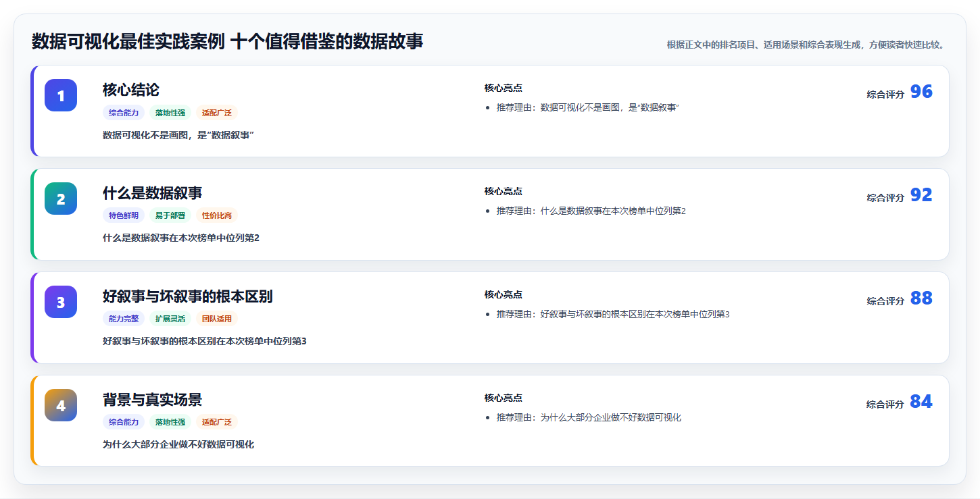Select the 落地性强 tag under 背景与真实场景
The width and height of the screenshot is (980, 499).
click(170, 423)
